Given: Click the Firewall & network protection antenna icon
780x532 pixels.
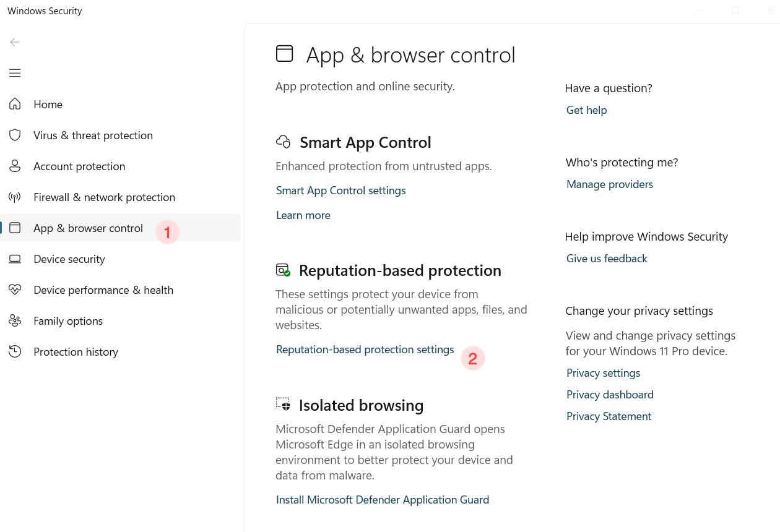Looking at the screenshot, I should 15,197.
